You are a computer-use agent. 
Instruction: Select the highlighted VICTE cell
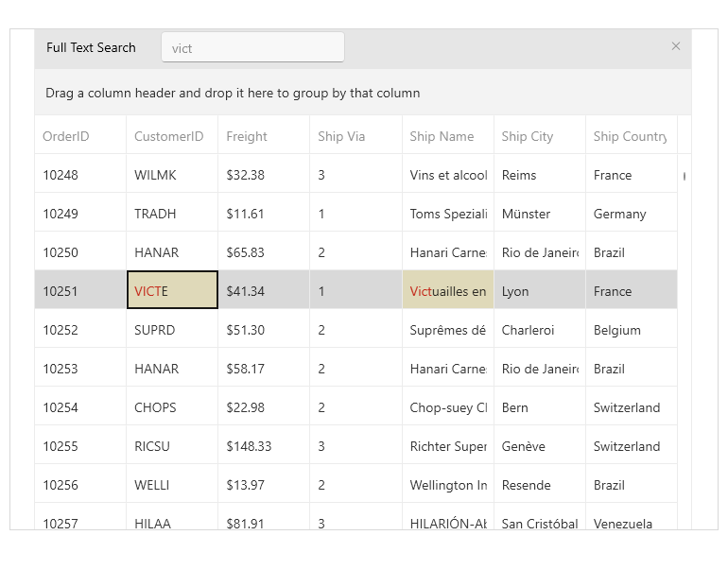click(x=172, y=290)
